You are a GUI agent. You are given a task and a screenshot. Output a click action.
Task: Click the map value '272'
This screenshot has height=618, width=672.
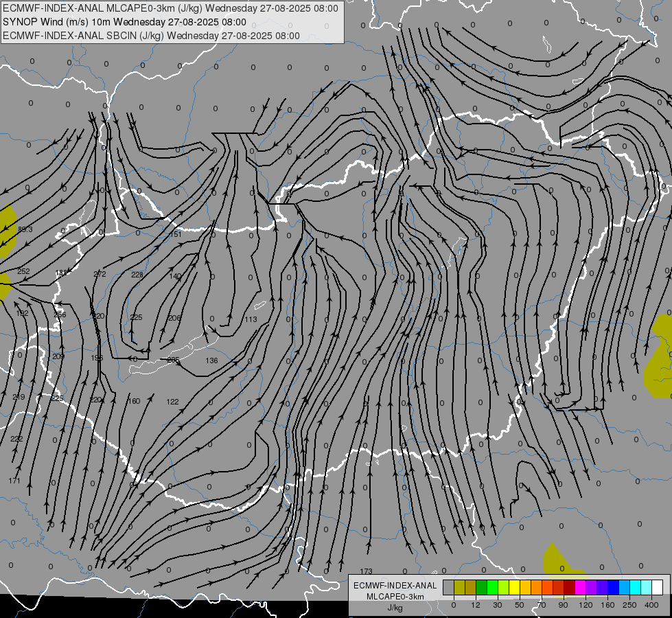(100, 274)
